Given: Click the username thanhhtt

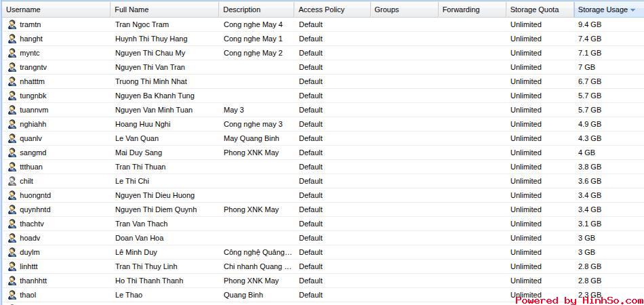Looking at the screenshot, I should pyautogui.click(x=33, y=281).
